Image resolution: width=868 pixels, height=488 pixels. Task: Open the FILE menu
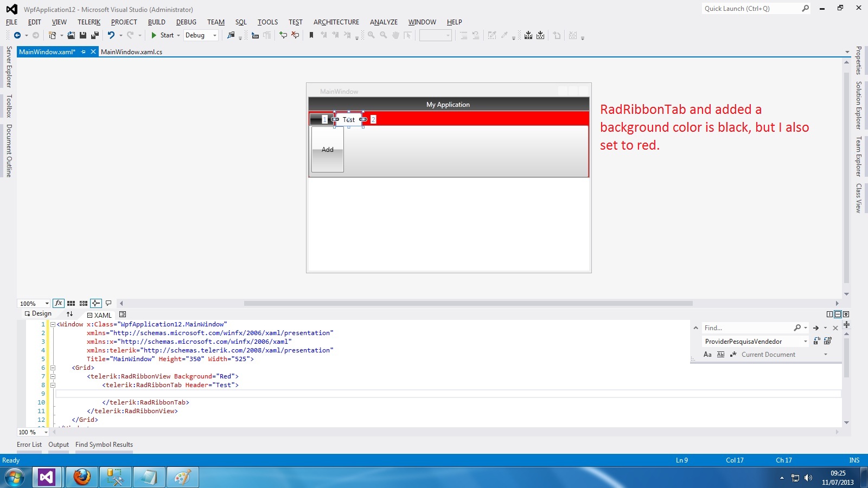click(11, 22)
